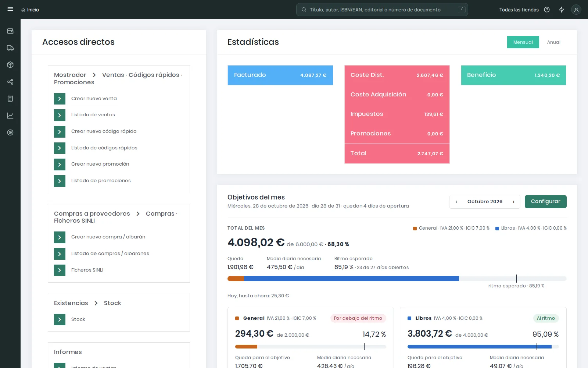
Task: Open Crear nueva compra / albarán link
Action: click(108, 237)
